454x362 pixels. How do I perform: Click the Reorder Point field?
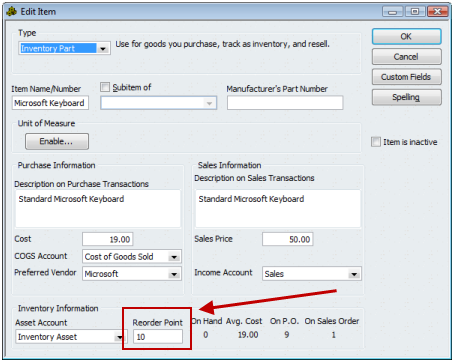158,337
